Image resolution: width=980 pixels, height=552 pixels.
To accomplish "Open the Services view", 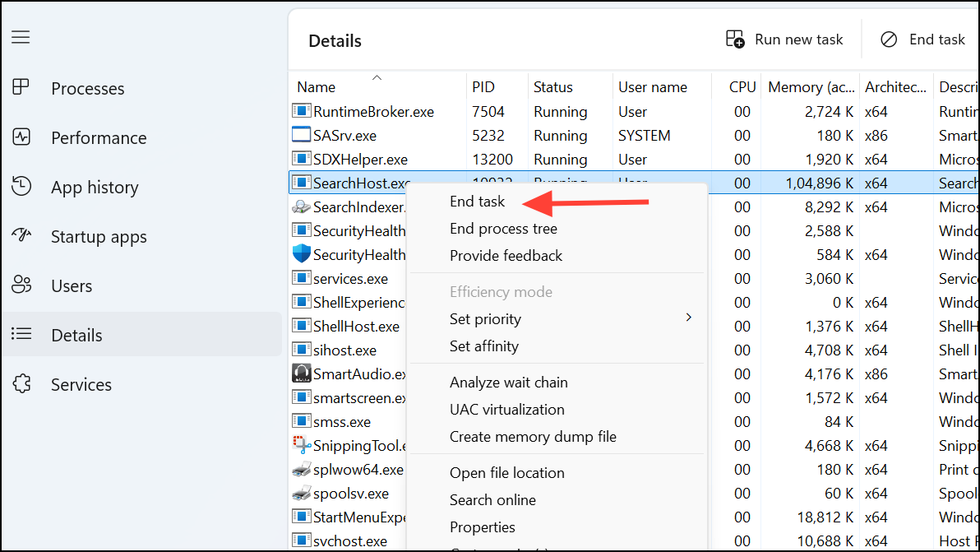I will click(x=81, y=384).
